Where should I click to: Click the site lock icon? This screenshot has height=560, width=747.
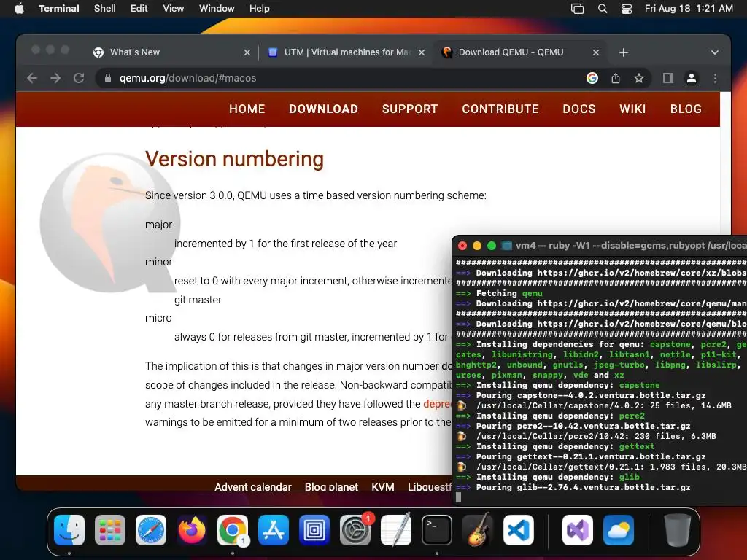point(108,78)
